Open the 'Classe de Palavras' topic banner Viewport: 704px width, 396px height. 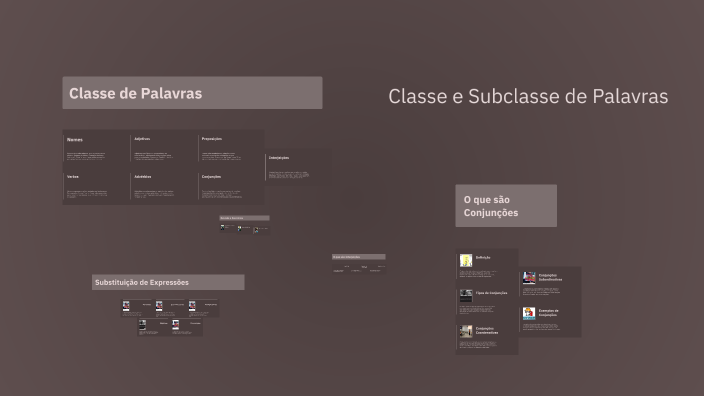coord(192,93)
